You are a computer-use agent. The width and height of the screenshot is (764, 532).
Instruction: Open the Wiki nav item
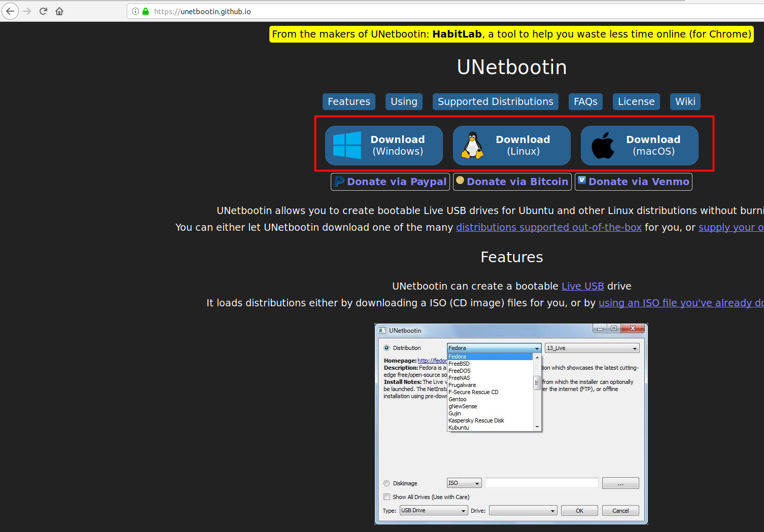click(685, 101)
